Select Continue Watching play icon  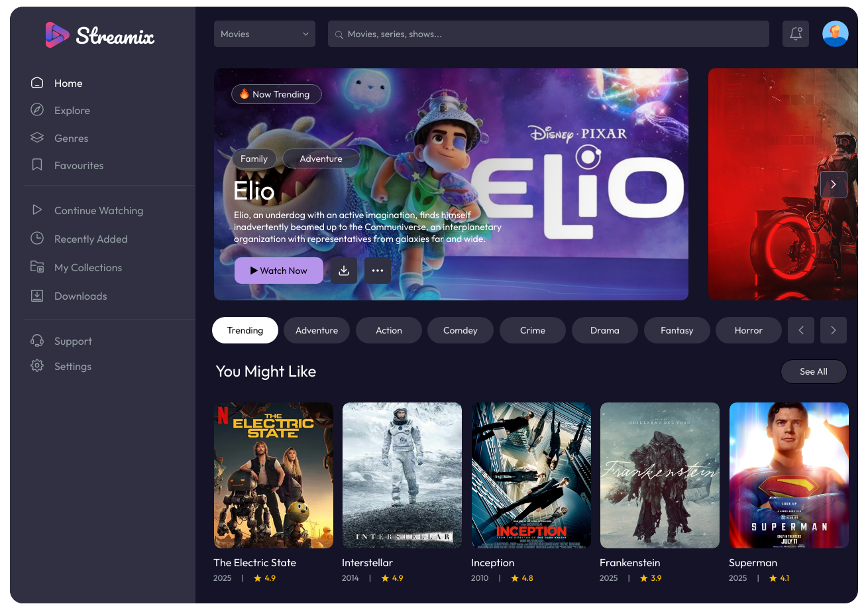[x=37, y=210]
